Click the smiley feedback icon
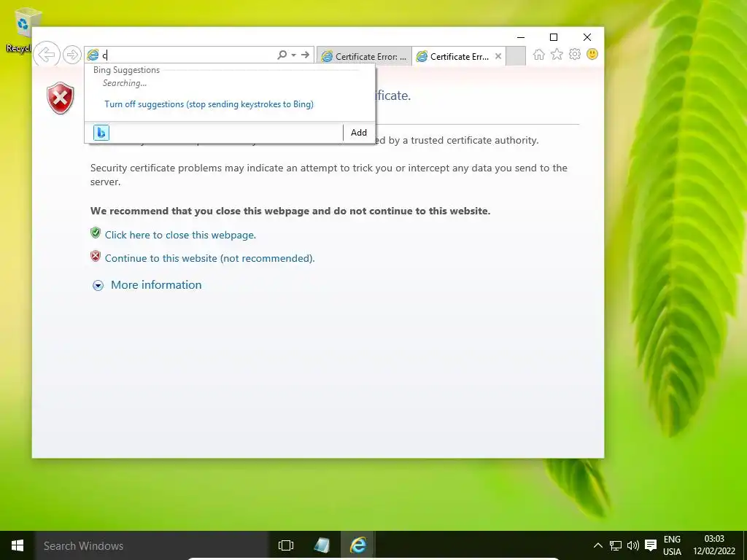The image size is (747, 560). (x=592, y=54)
